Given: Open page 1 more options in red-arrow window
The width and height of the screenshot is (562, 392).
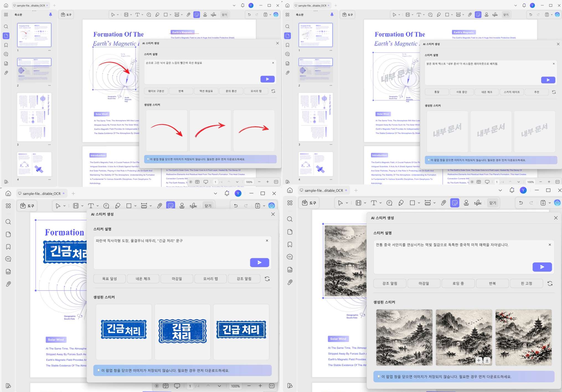Looking at the screenshot, I should [50, 50].
